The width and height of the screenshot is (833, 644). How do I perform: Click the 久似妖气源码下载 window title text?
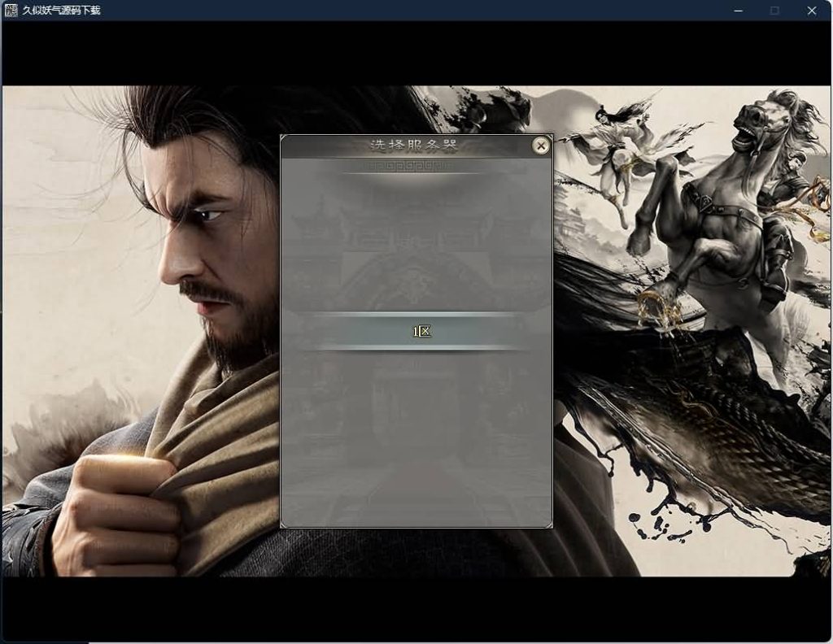coord(61,11)
